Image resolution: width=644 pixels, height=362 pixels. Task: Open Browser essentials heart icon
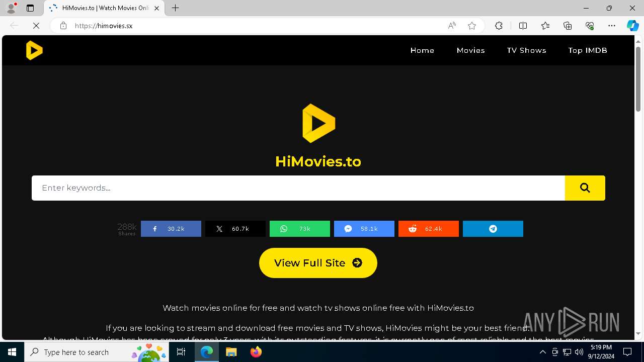click(x=590, y=26)
